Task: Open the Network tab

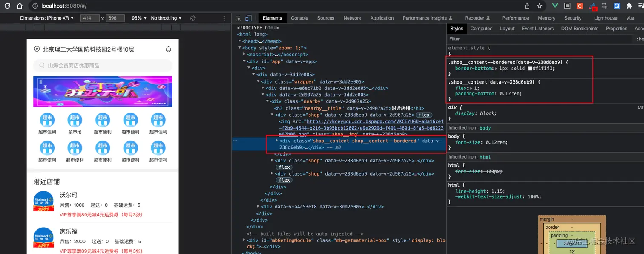Action: pos(352,18)
